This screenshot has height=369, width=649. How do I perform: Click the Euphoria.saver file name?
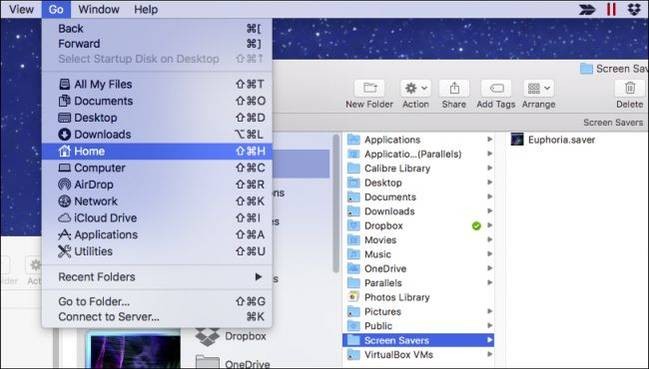pyautogui.click(x=561, y=140)
